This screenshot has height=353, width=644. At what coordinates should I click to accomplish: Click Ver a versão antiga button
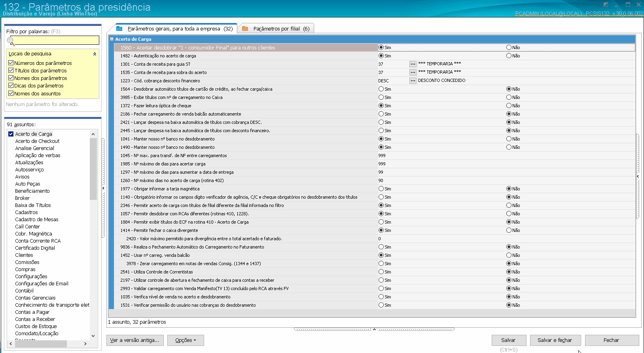[135, 340]
